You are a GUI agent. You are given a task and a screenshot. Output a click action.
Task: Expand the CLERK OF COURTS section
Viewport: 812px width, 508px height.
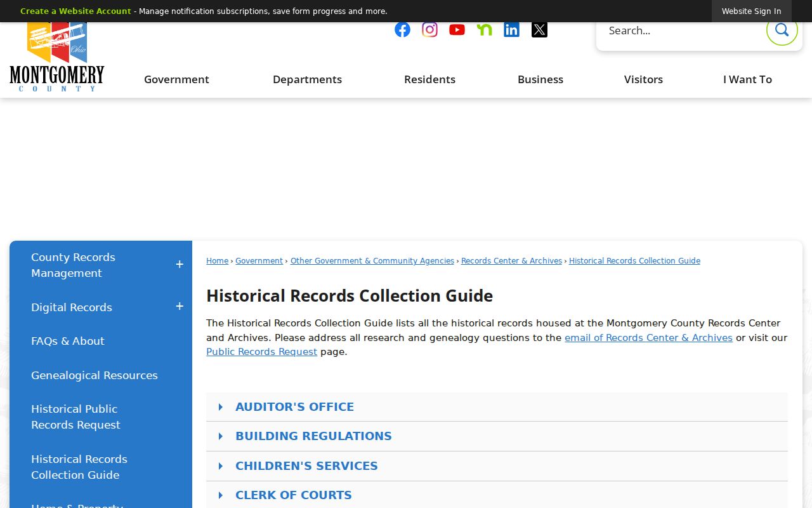pos(497,495)
